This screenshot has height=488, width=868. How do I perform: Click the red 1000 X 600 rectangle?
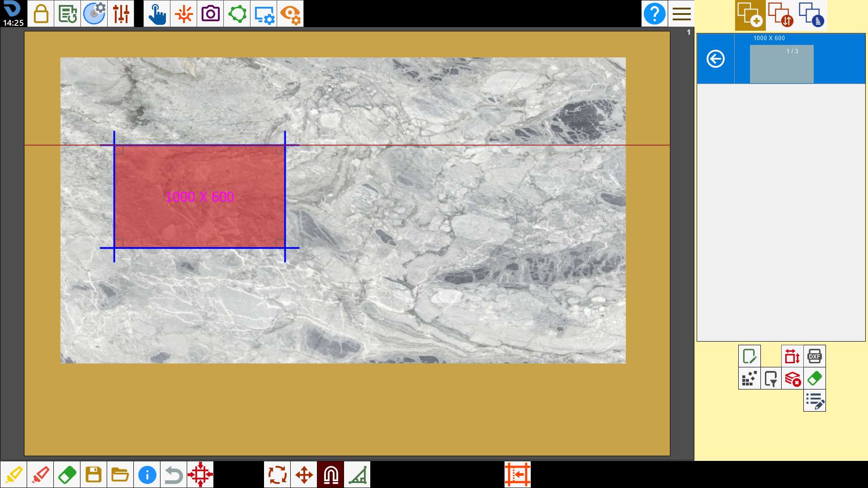[x=199, y=197]
